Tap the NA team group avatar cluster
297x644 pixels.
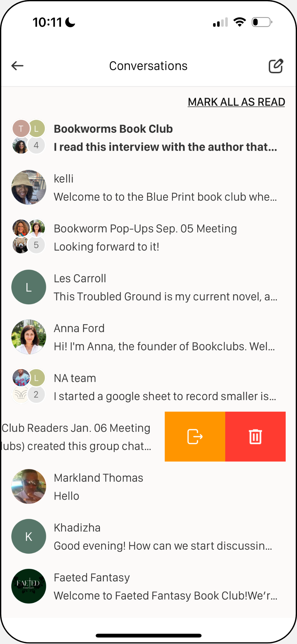[x=29, y=386]
